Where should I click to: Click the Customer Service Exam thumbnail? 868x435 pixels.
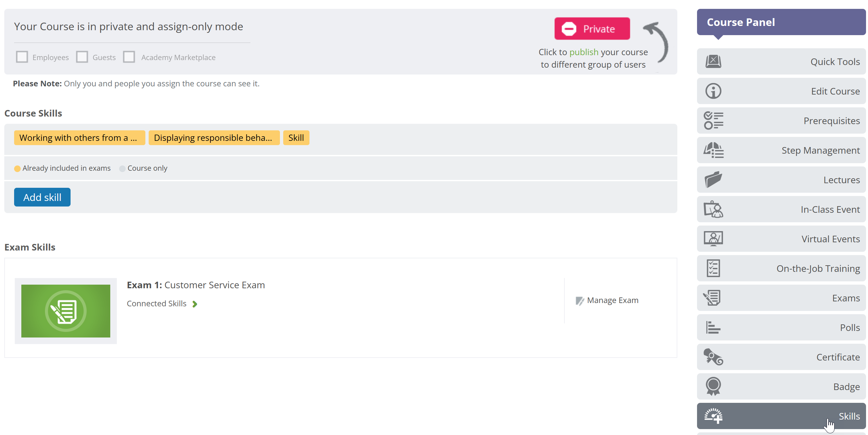(66, 311)
